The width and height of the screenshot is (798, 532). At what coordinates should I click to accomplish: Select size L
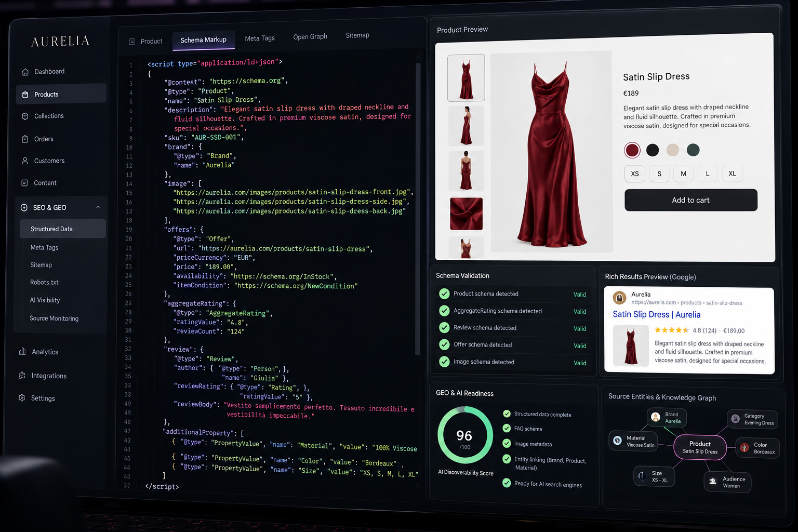pos(708,174)
